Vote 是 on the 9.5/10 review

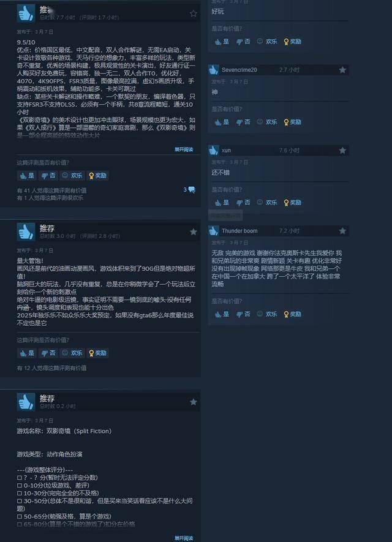(27, 176)
